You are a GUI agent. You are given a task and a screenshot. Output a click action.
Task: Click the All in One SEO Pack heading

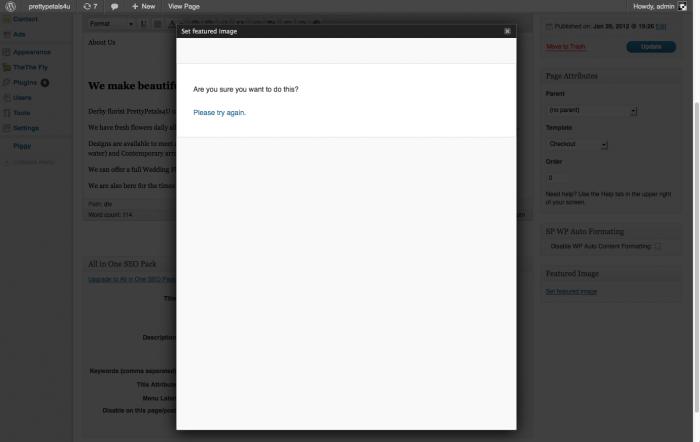point(122,264)
